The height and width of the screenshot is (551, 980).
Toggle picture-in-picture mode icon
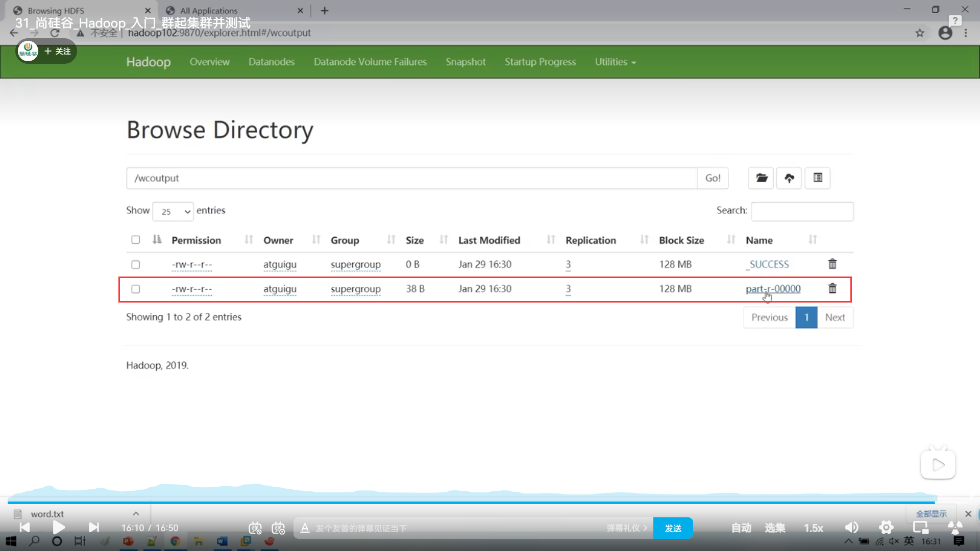[x=921, y=528]
